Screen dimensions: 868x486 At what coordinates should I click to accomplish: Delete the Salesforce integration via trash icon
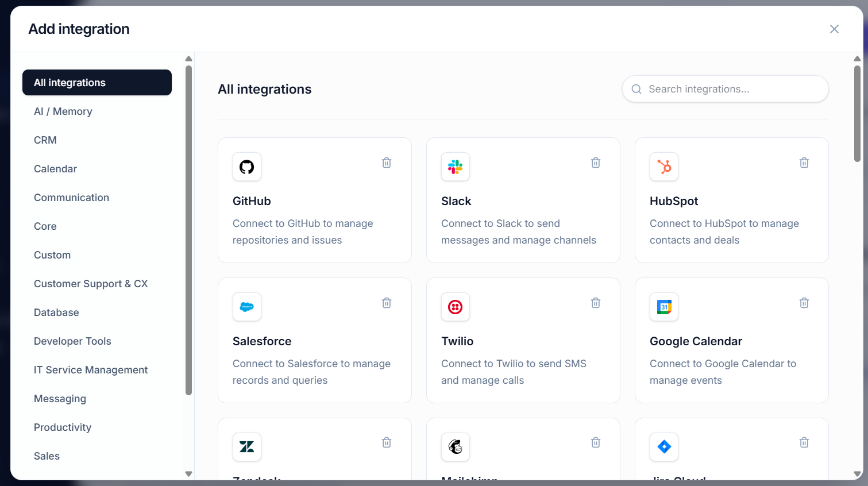[x=387, y=303]
